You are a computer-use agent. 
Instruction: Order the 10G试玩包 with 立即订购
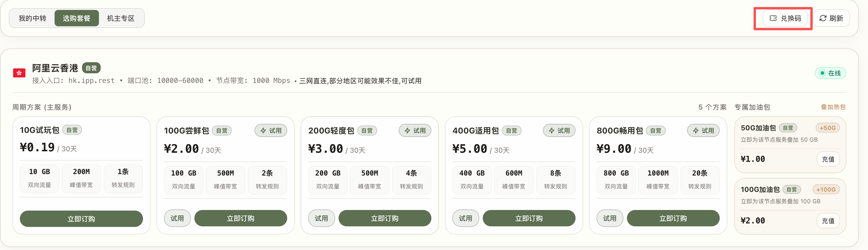tap(81, 219)
